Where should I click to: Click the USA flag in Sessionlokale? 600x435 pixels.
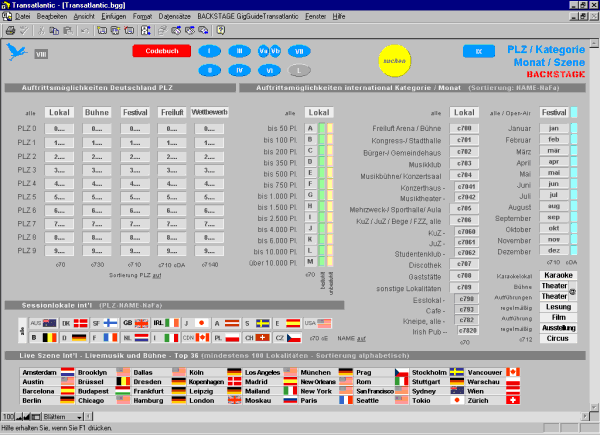[x=323, y=324]
